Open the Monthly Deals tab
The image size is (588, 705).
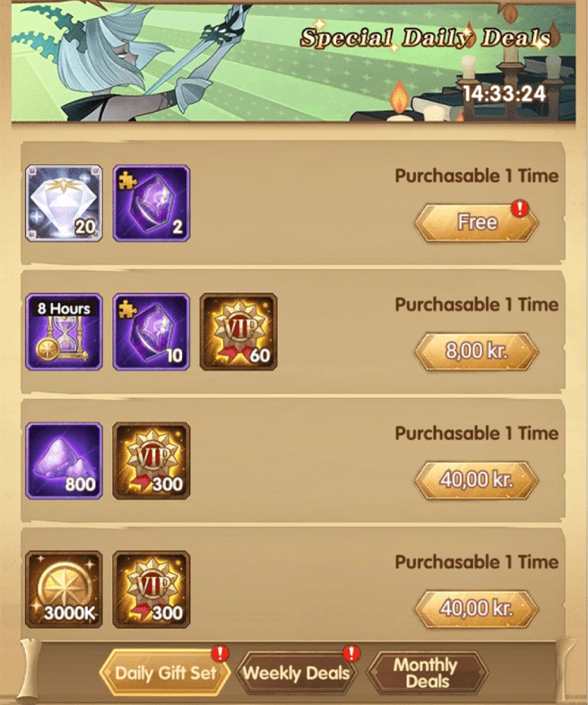coord(426,673)
